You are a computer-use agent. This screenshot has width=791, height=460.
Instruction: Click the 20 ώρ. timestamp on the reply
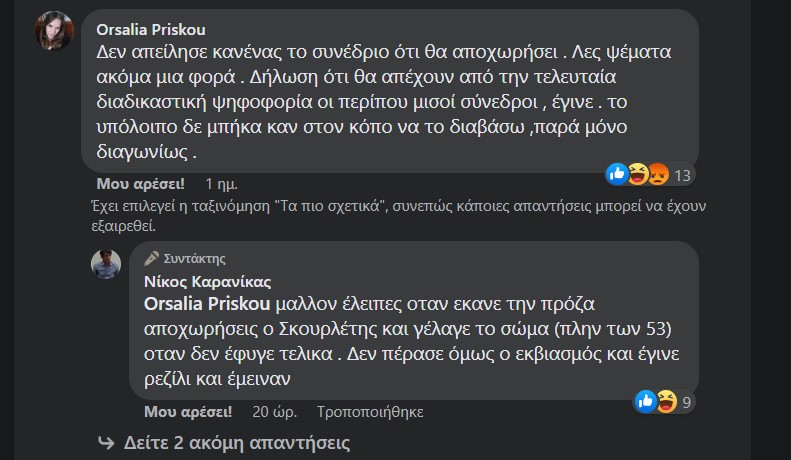pos(274,412)
